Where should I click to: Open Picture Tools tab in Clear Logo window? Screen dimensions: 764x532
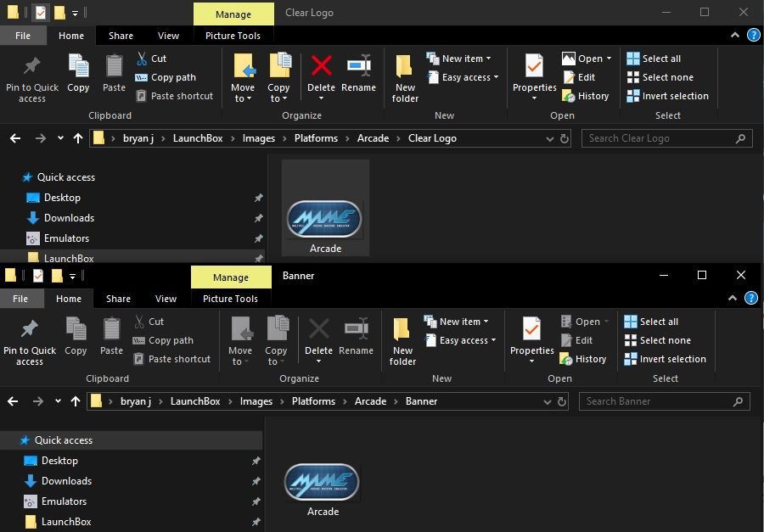[233, 36]
